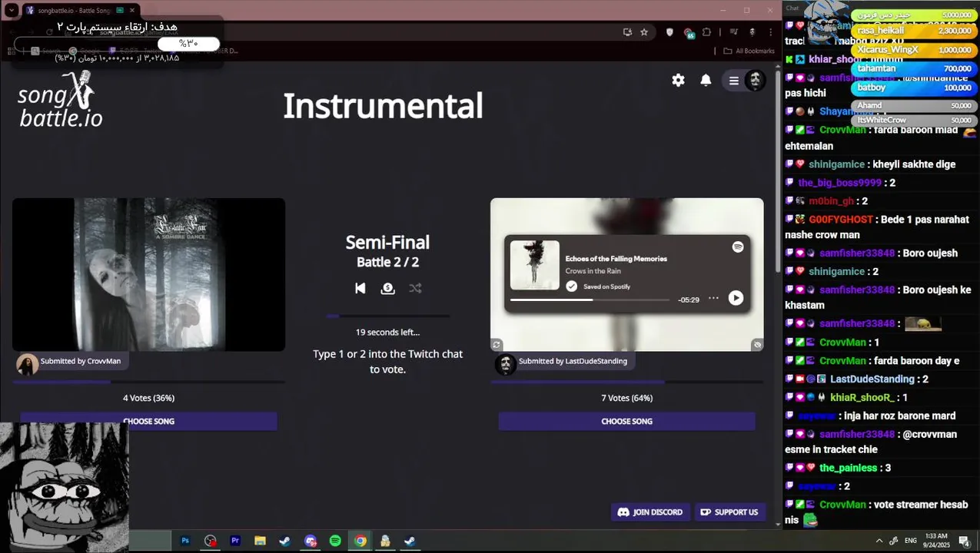Image resolution: width=980 pixels, height=553 pixels.
Task: Click the song title Echoes of the Falling Memories
Action: tap(616, 259)
